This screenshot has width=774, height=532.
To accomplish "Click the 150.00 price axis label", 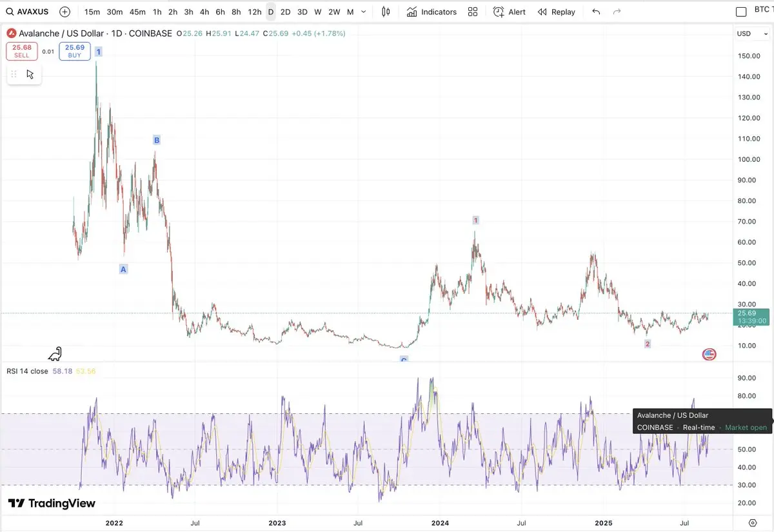I will tap(748, 56).
